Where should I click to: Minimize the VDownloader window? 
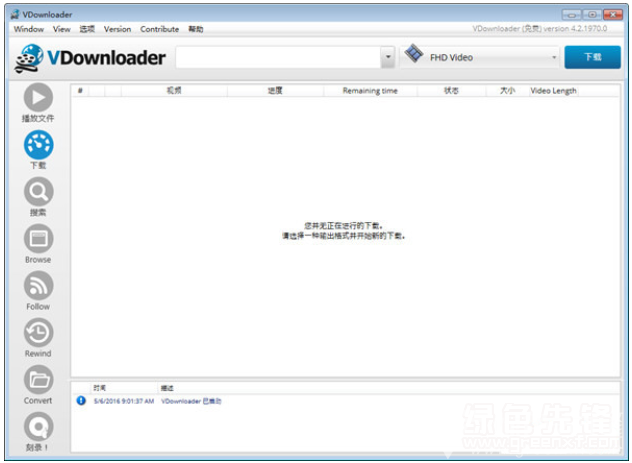pos(572,15)
